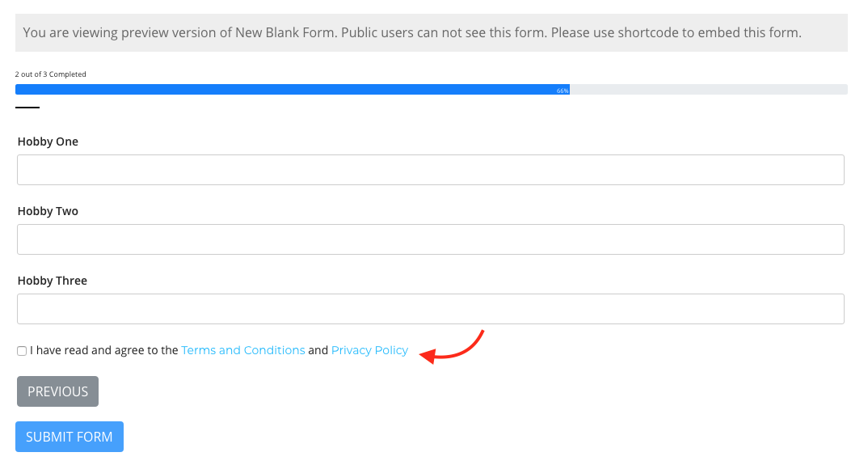Click the Previous button
Viewport: 868px width, 465px height.
point(57,391)
